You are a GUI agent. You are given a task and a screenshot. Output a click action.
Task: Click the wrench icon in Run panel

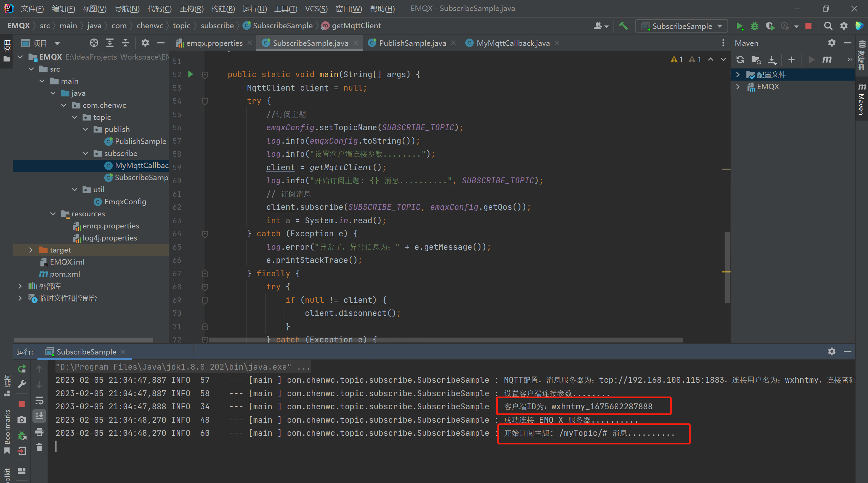click(x=22, y=384)
